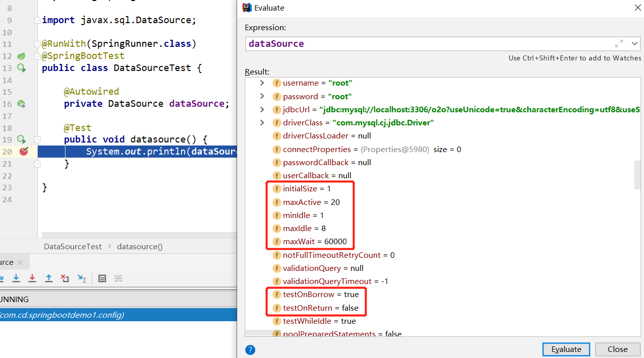
Task: Expand the username field node
Action: click(x=262, y=83)
